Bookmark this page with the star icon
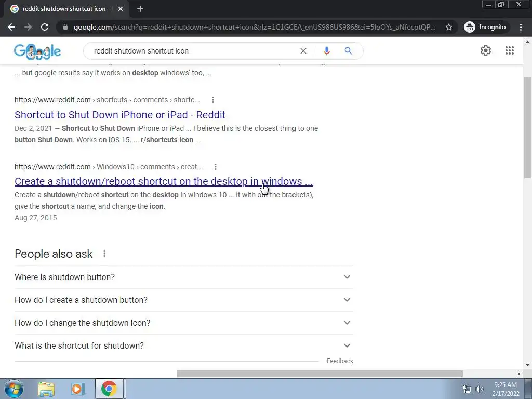The image size is (532, 399). 449,27
